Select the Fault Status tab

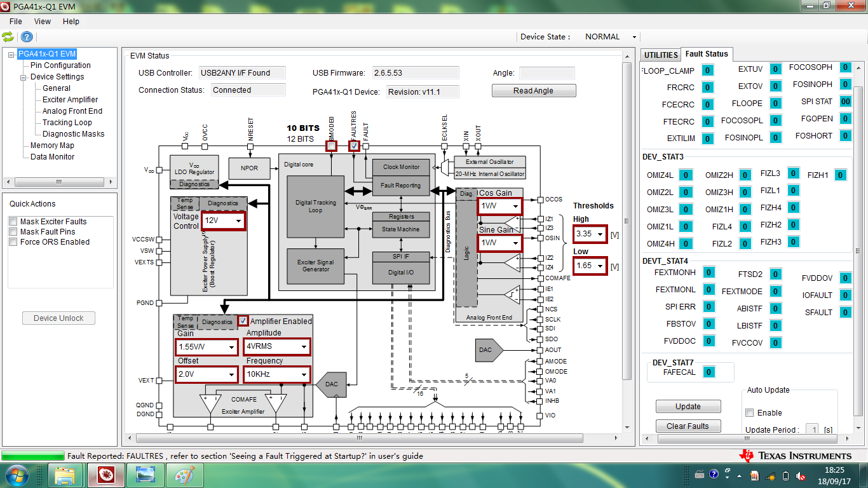tap(707, 54)
